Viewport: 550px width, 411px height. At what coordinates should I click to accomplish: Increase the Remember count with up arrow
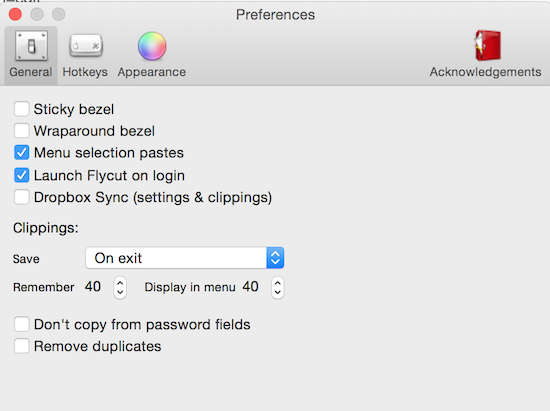coord(120,282)
